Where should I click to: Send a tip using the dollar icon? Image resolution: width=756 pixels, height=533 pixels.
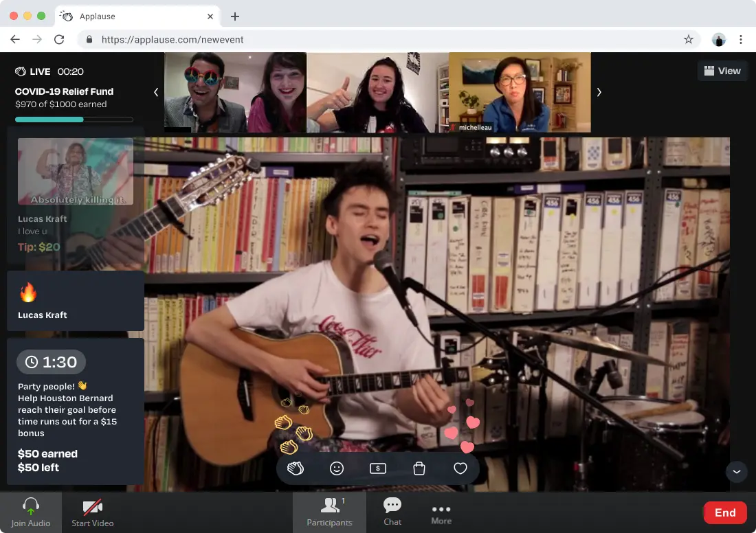pos(377,468)
